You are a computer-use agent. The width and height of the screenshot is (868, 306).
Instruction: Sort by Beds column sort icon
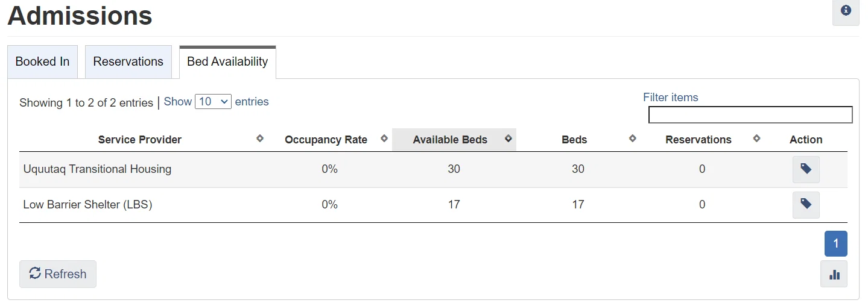coord(633,139)
